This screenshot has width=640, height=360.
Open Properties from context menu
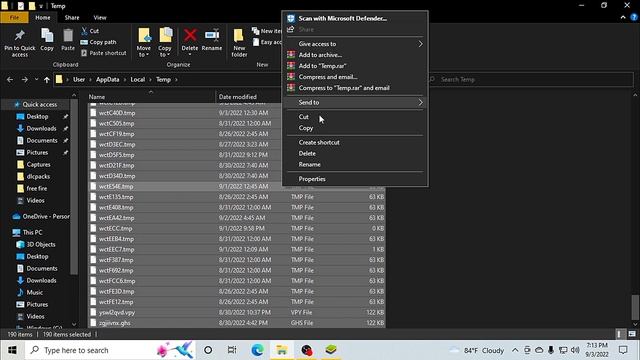click(x=355, y=179)
